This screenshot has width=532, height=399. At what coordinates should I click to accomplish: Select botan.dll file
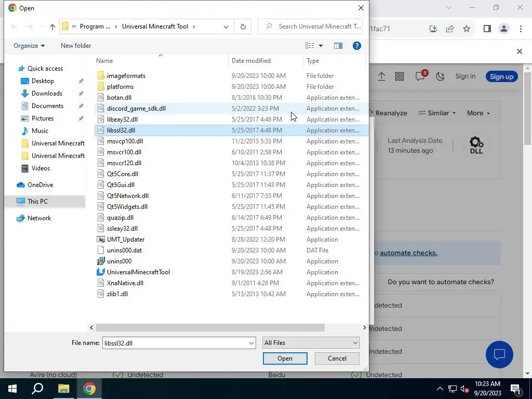pos(119,98)
